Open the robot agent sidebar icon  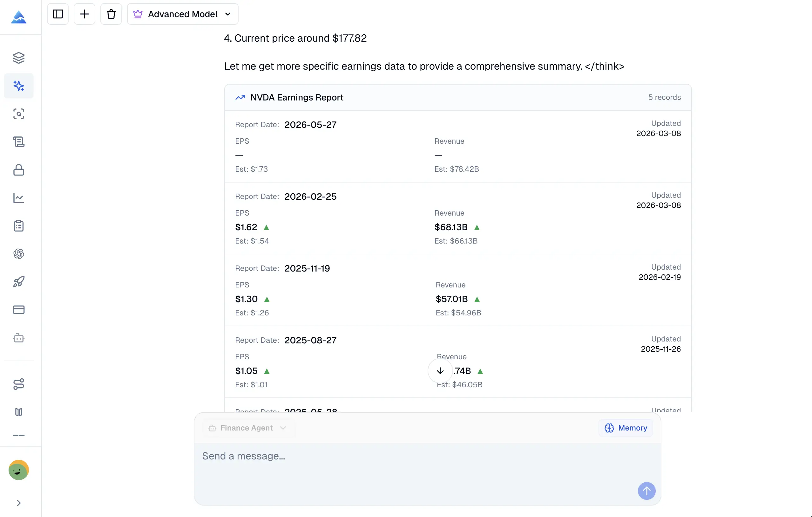tap(18, 338)
